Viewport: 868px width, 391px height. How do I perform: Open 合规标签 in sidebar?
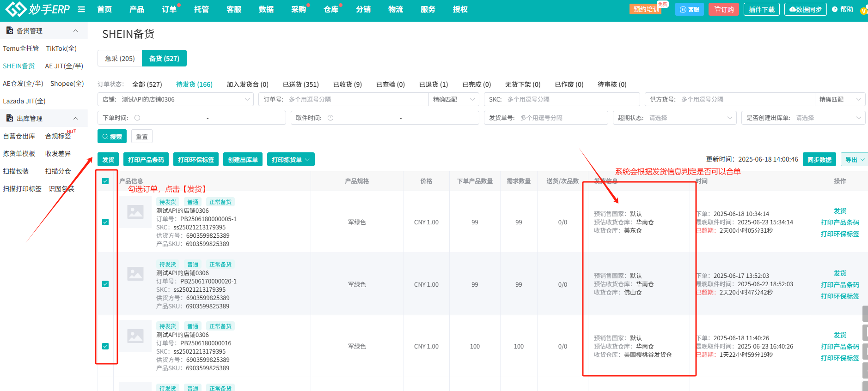[58, 136]
